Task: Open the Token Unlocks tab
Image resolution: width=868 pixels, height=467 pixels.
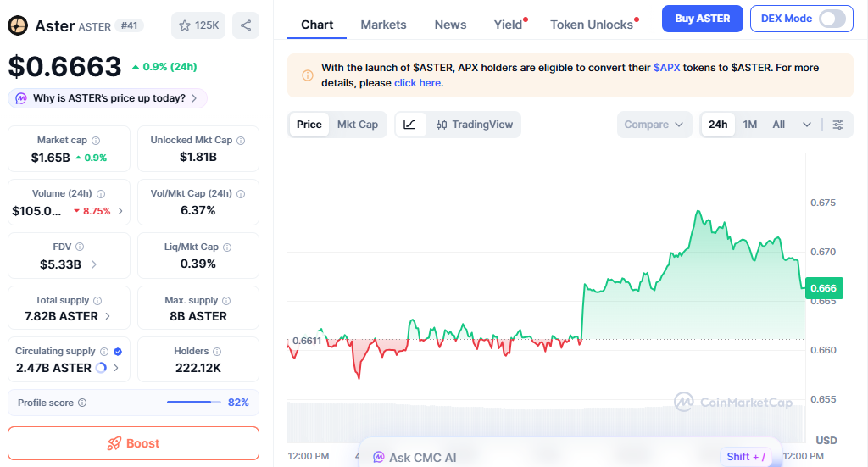Action: (x=592, y=25)
